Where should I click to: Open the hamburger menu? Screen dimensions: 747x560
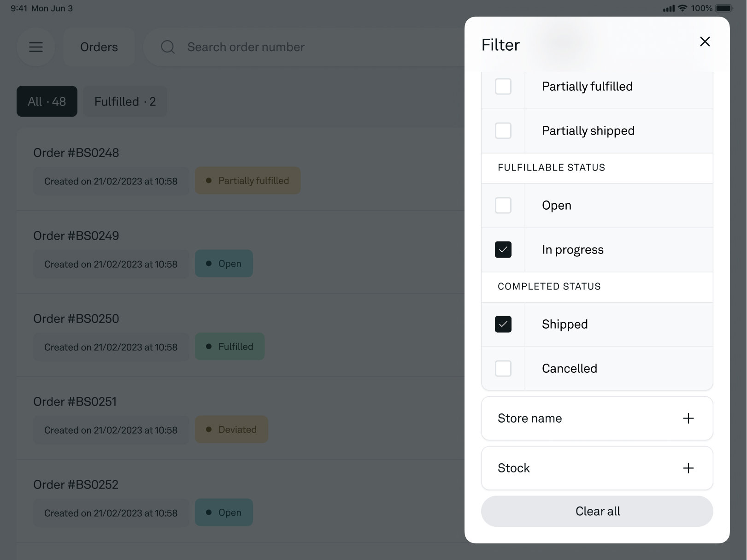36,47
